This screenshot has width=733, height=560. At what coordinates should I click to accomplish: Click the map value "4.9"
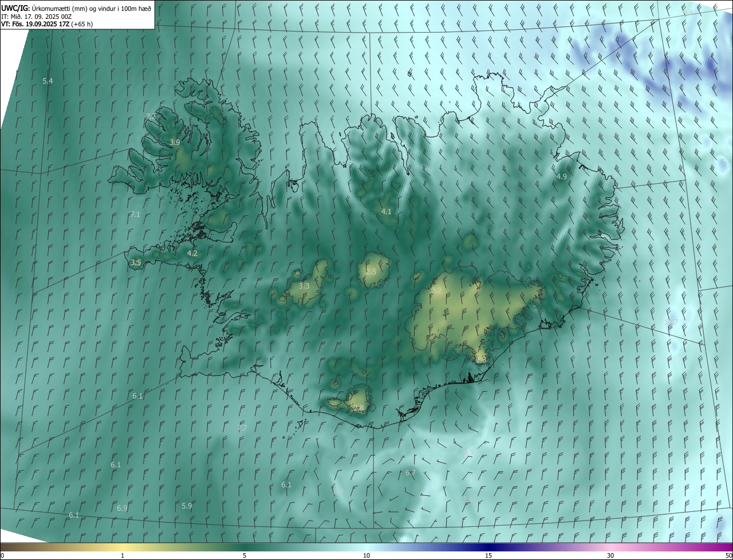coord(561,176)
